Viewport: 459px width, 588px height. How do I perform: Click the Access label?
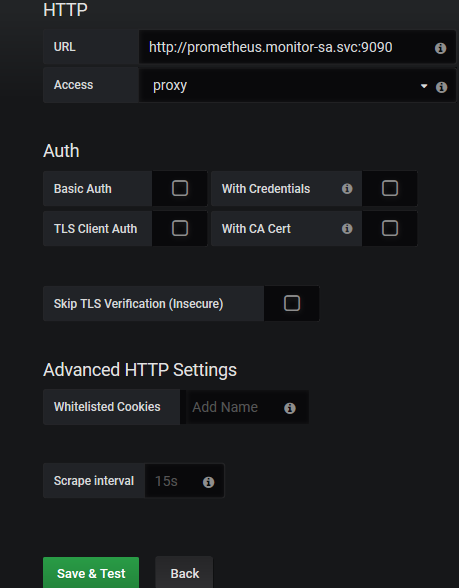73,85
